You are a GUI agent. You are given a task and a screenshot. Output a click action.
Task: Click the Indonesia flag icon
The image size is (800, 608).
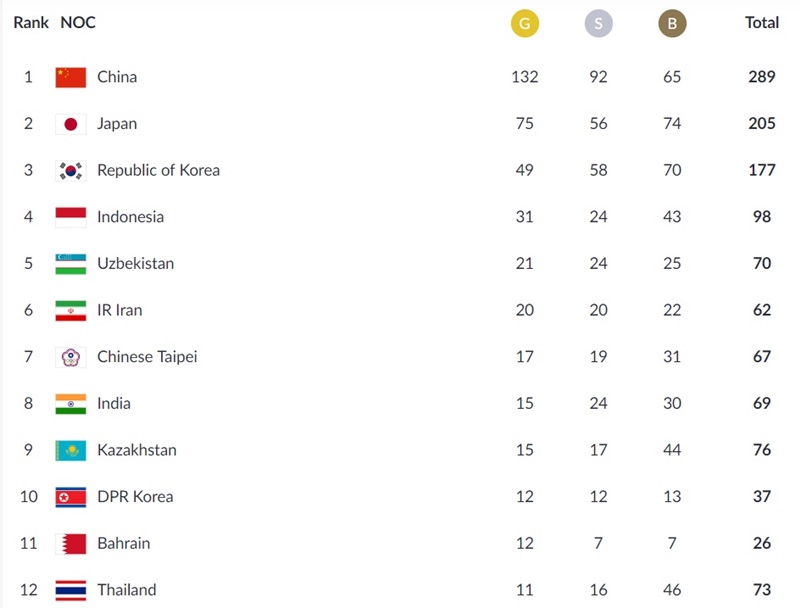coord(71,217)
